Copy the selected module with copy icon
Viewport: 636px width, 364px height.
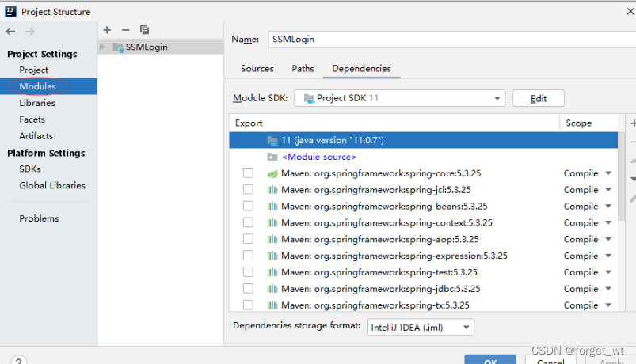(x=144, y=29)
